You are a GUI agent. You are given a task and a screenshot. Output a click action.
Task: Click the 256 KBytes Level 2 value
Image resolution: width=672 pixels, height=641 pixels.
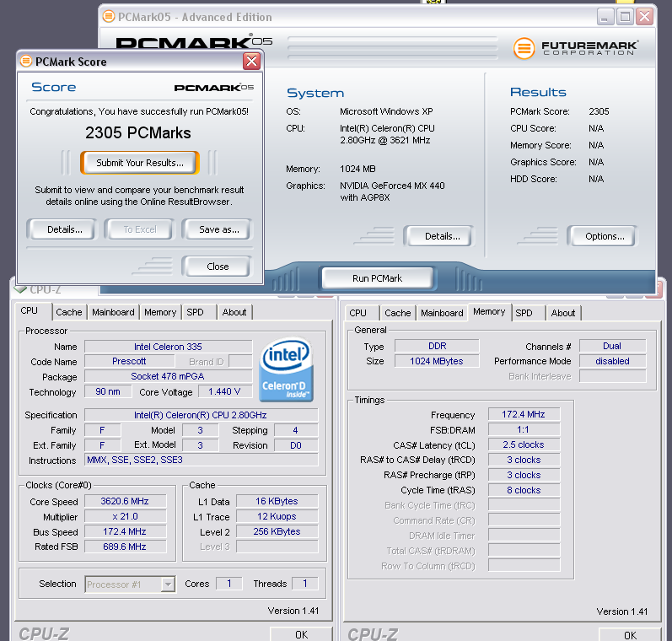tap(277, 531)
